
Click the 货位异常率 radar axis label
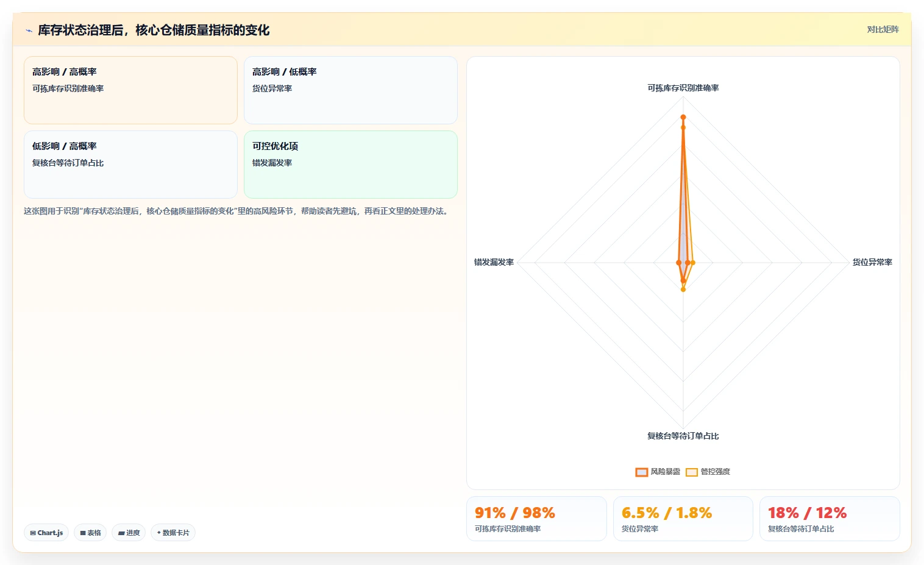pyautogui.click(x=872, y=262)
